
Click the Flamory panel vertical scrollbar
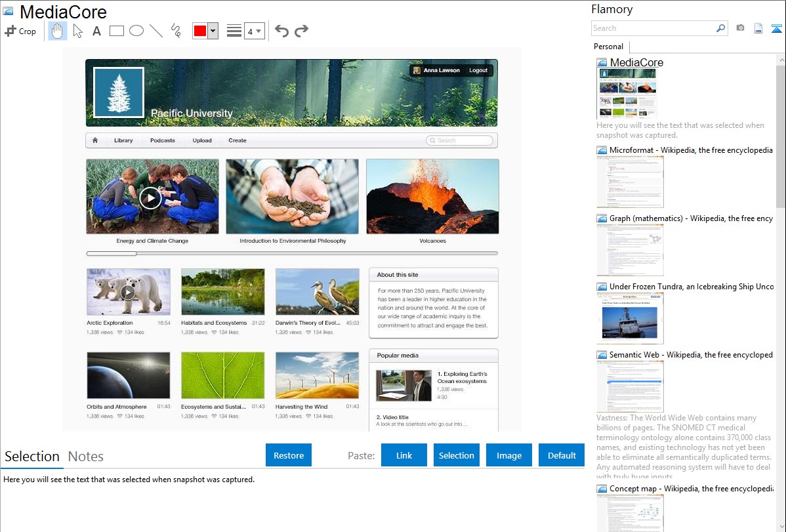pyautogui.click(x=781, y=135)
